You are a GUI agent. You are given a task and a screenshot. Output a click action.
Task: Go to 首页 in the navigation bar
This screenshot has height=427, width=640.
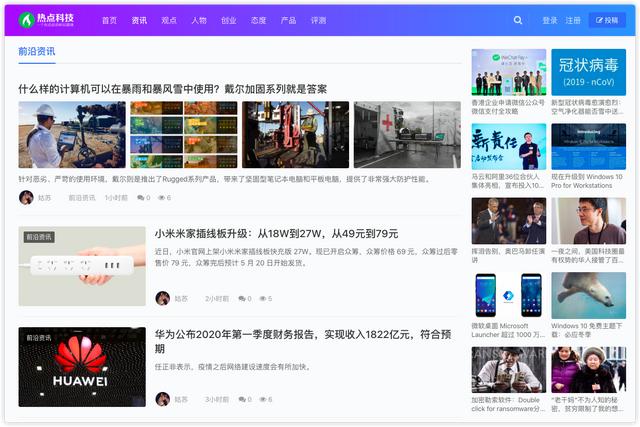pyautogui.click(x=109, y=20)
